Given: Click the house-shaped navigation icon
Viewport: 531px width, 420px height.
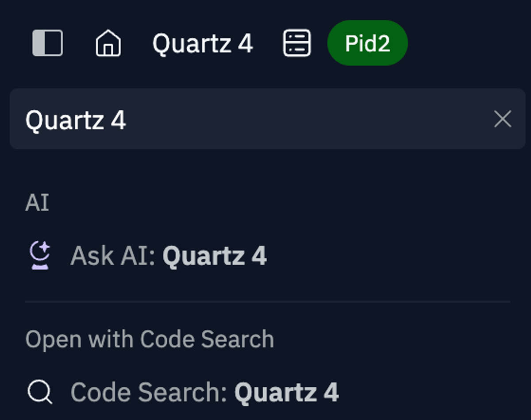Looking at the screenshot, I should coord(109,43).
